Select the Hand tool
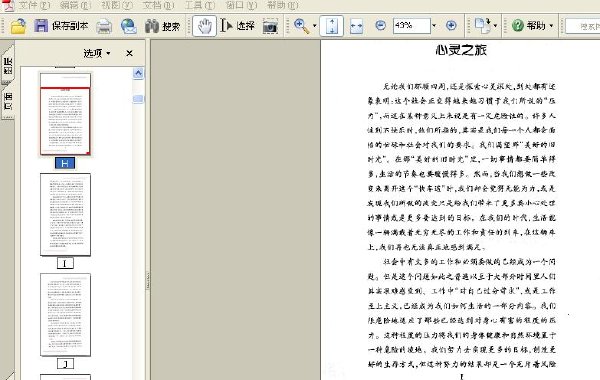Viewport: 600px width, 380px height. point(204,26)
